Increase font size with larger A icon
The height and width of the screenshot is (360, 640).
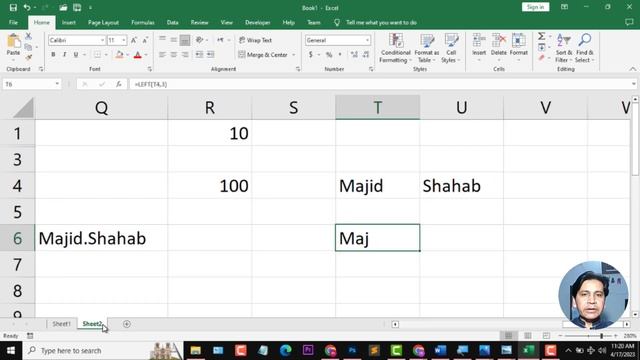click(x=134, y=40)
